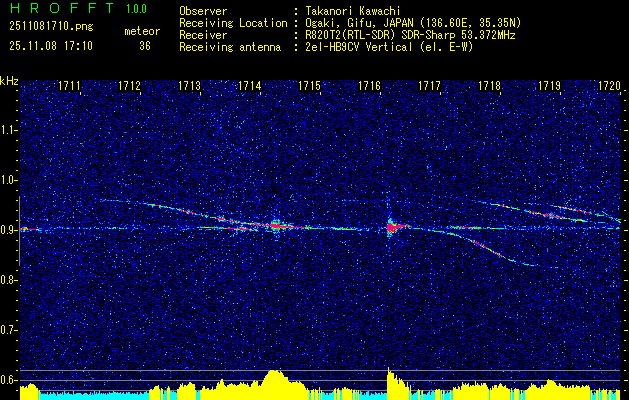This screenshot has width=629, height=400.
Task: Click the 'meteor' label
Action: (142, 31)
